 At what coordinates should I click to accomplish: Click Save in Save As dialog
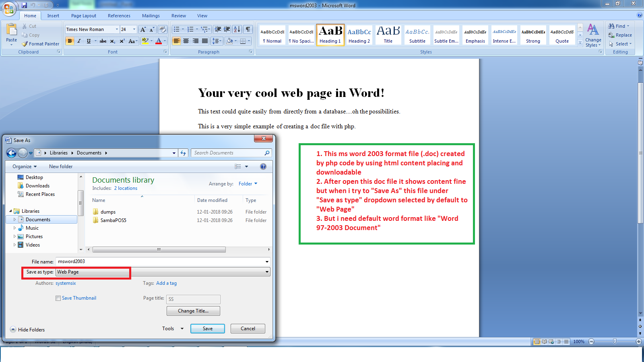208,329
